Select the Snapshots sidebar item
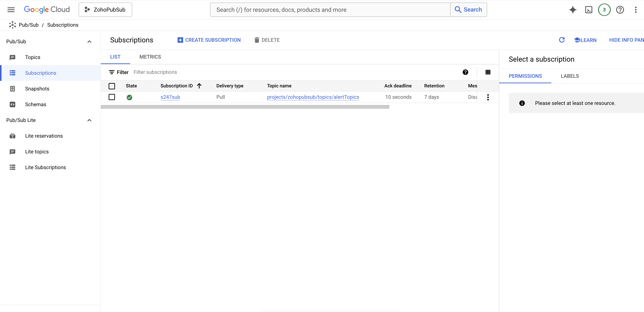This screenshot has width=644, height=312. (37, 88)
